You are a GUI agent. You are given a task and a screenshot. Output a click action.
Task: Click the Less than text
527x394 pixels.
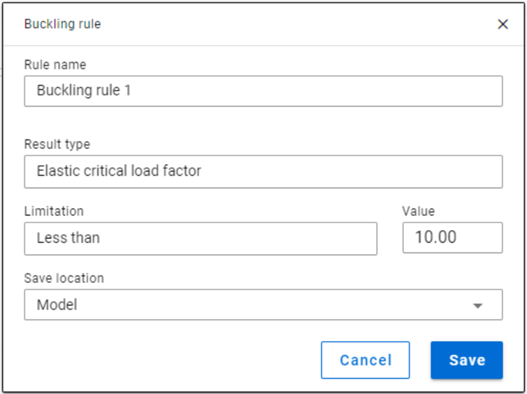(x=68, y=238)
